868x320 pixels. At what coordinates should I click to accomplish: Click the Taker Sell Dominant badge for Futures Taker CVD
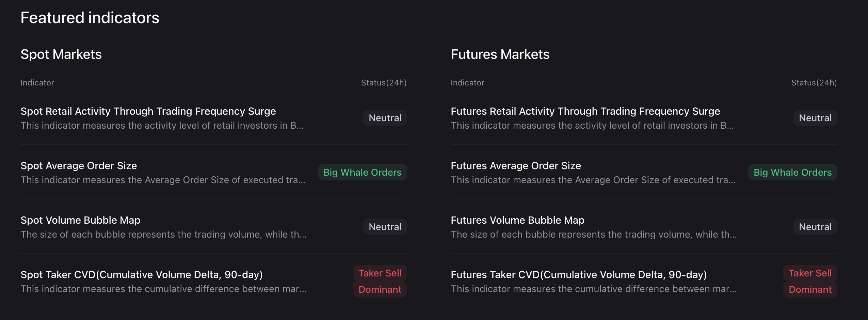(x=810, y=281)
